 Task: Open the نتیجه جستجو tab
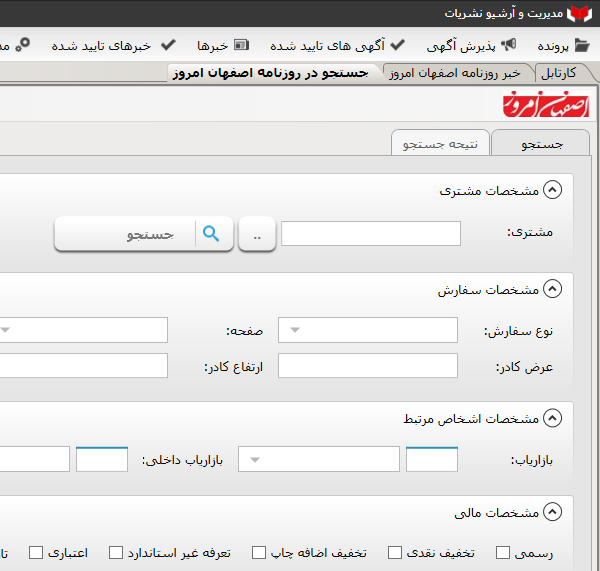click(x=440, y=143)
